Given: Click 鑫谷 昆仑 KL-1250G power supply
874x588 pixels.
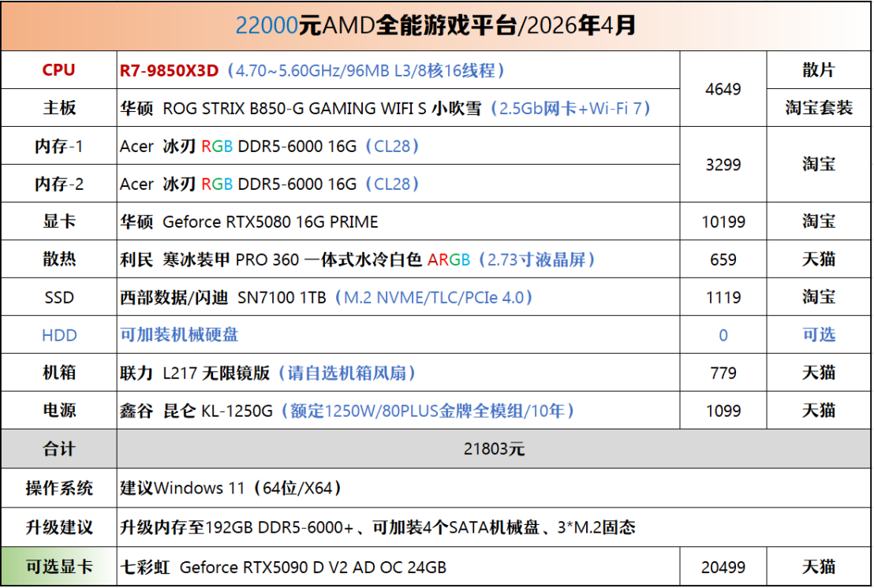Looking at the screenshot, I should point(196,411).
